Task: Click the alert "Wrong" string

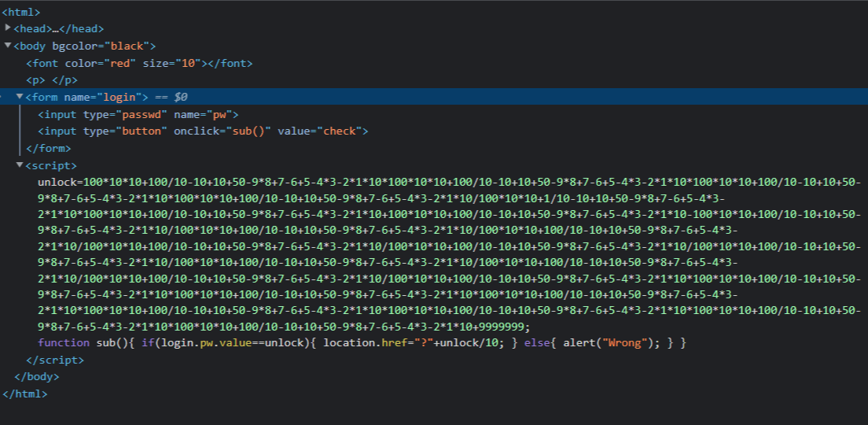Action: (624, 343)
